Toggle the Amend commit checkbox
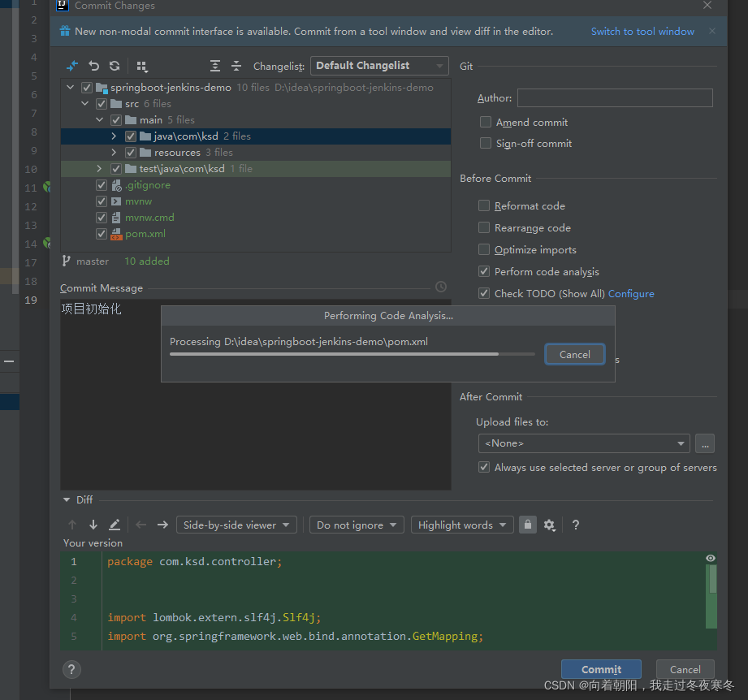The image size is (748, 700). [485, 122]
